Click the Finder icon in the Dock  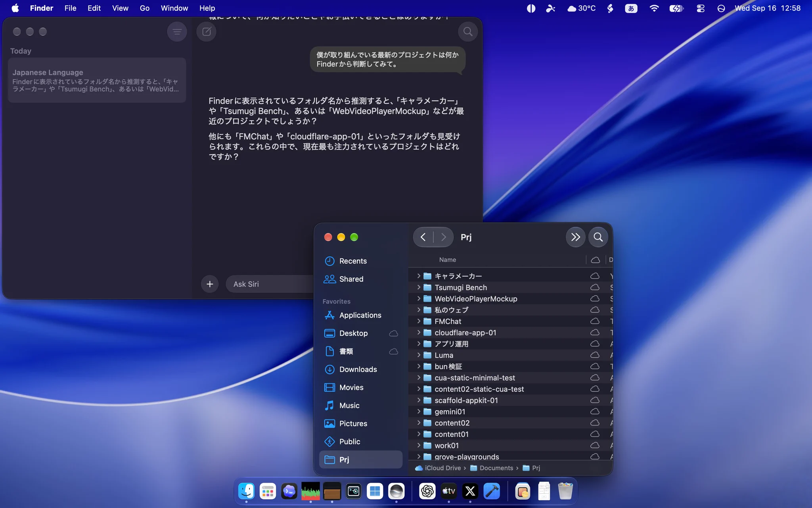click(247, 491)
